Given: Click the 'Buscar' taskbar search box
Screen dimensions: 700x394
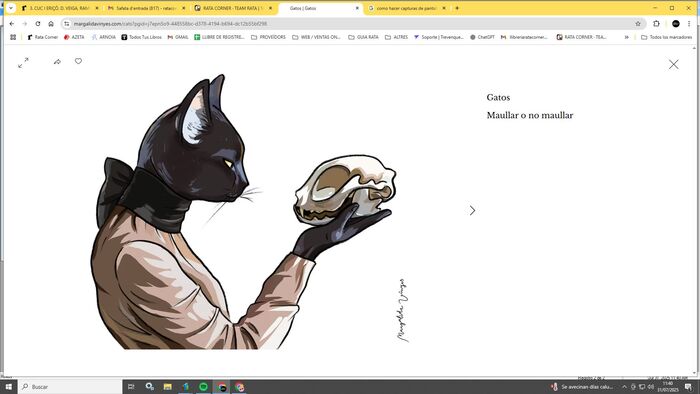Looking at the screenshot, I should 70,387.
